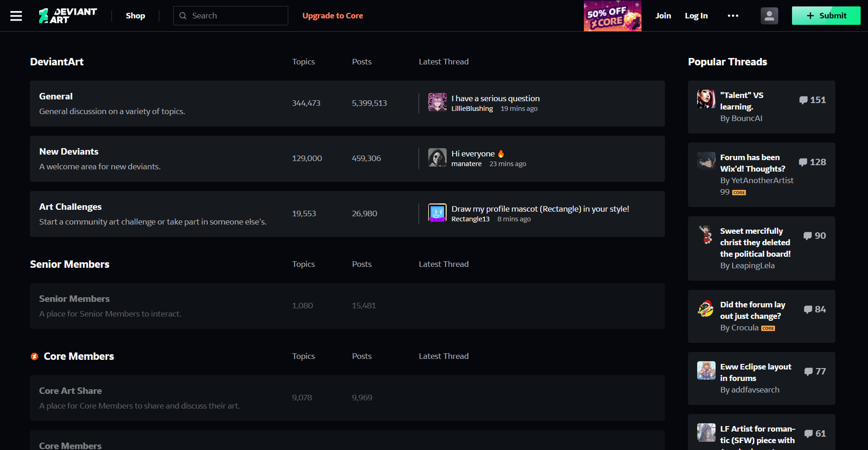Viewport: 868px width, 450px height.
Task: Click Crocula's avatar
Action: 706,308
